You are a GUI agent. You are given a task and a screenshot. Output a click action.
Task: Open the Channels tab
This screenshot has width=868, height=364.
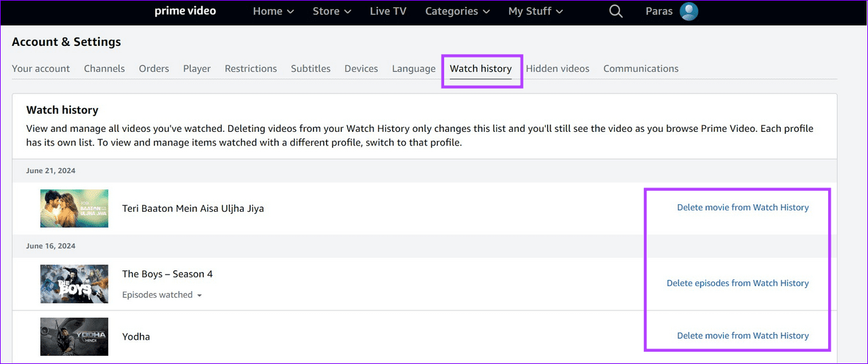[x=104, y=68]
